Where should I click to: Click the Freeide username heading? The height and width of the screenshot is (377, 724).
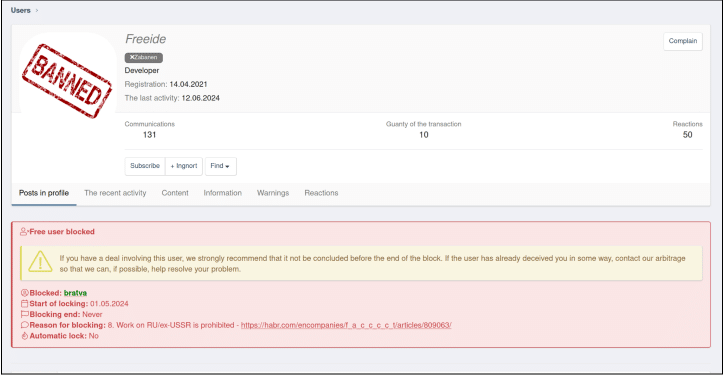click(x=145, y=39)
